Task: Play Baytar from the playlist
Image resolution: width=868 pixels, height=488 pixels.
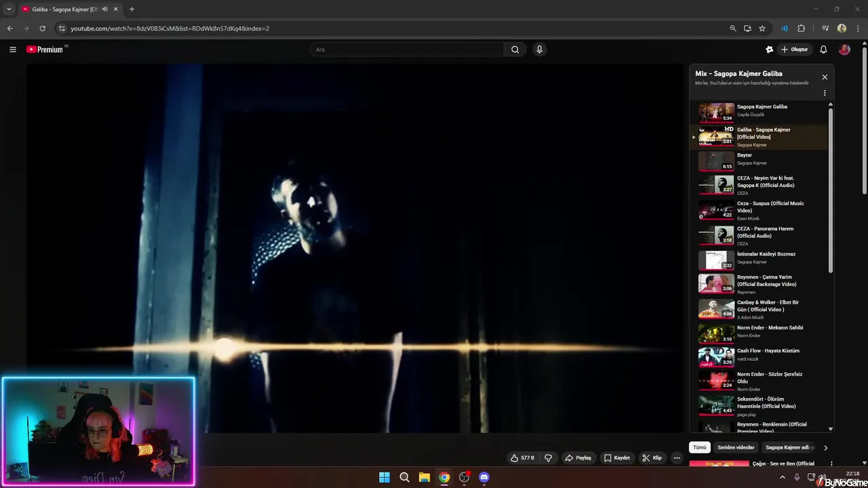Action: pyautogui.click(x=759, y=161)
